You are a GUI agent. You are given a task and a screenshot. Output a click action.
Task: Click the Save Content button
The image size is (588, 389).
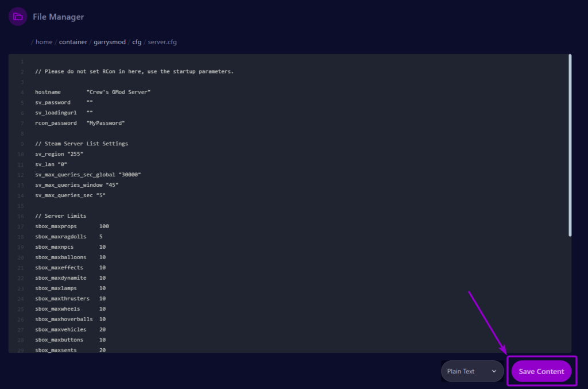point(541,371)
